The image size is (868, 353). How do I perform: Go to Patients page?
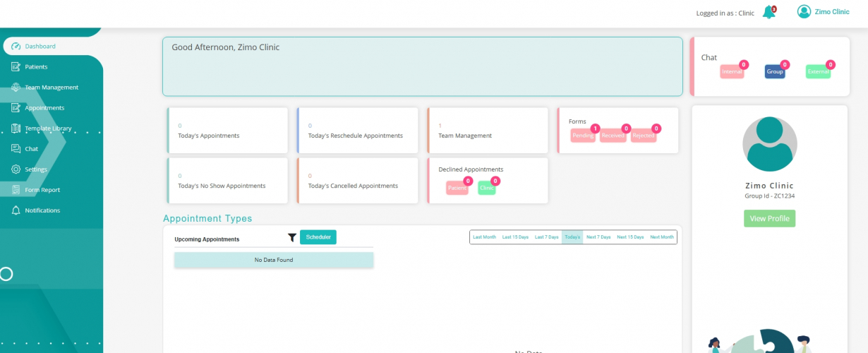pos(36,67)
